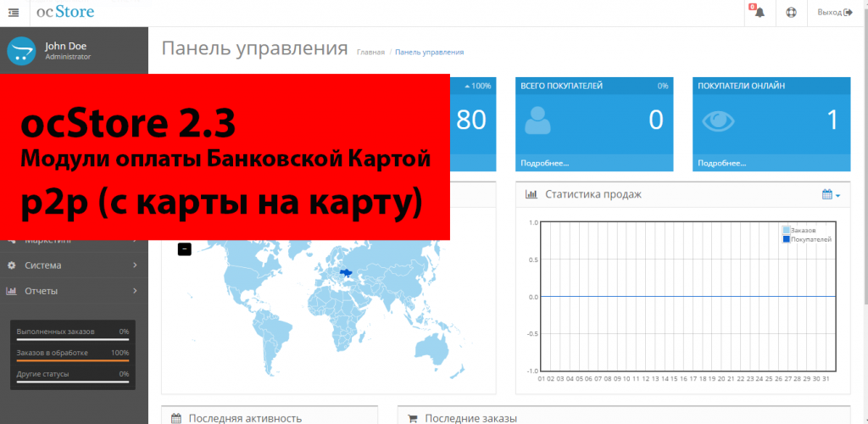The height and width of the screenshot is (424, 868).
Task: Open the notifications bell icon
Action: click(759, 12)
